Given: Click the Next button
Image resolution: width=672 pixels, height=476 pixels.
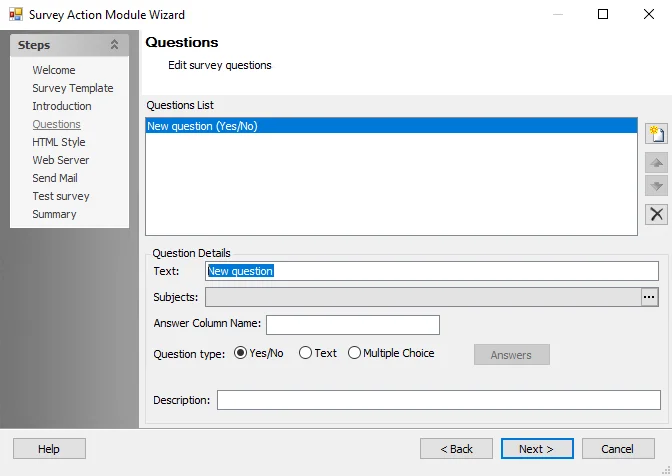Looking at the screenshot, I should (x=537, y=449).
